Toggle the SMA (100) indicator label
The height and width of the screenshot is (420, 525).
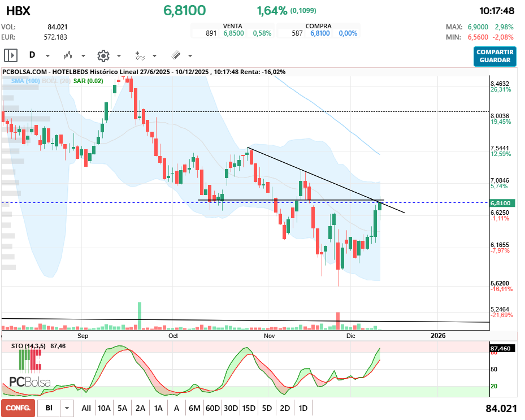point(25,81)
